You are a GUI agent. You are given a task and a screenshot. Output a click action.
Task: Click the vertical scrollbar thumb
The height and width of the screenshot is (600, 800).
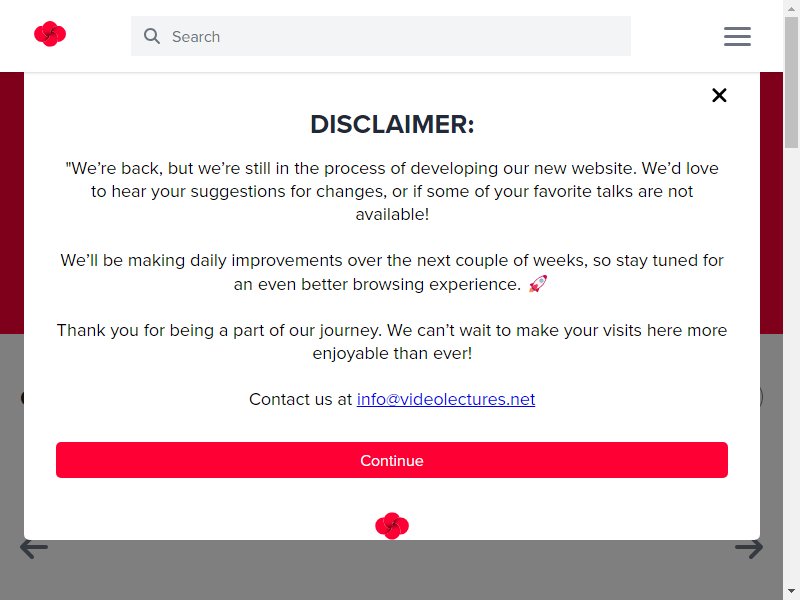[x=792, y=82]
